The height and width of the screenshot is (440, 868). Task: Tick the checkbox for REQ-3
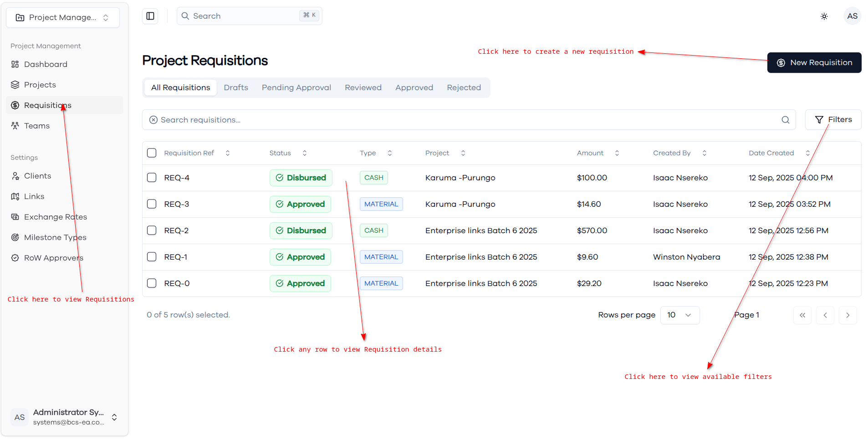pyautogui.click(x=152, y=204)
